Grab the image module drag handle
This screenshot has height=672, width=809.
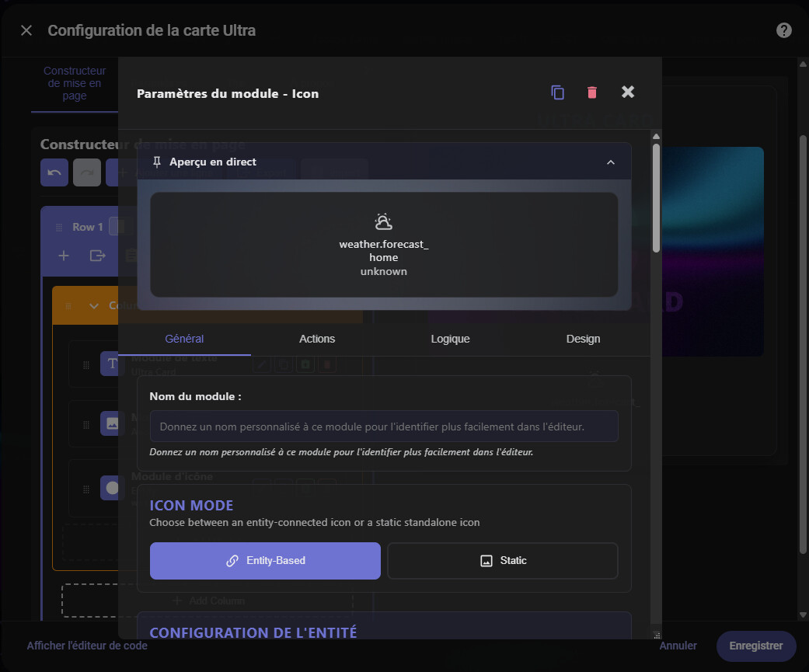(86, 424)
